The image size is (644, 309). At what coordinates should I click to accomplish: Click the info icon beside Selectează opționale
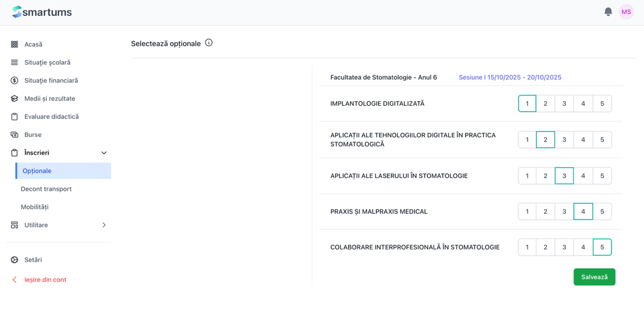(x=209, y=43)
